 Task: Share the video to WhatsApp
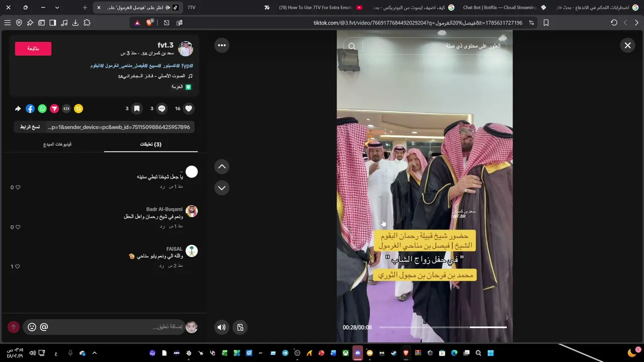point(42,109)
